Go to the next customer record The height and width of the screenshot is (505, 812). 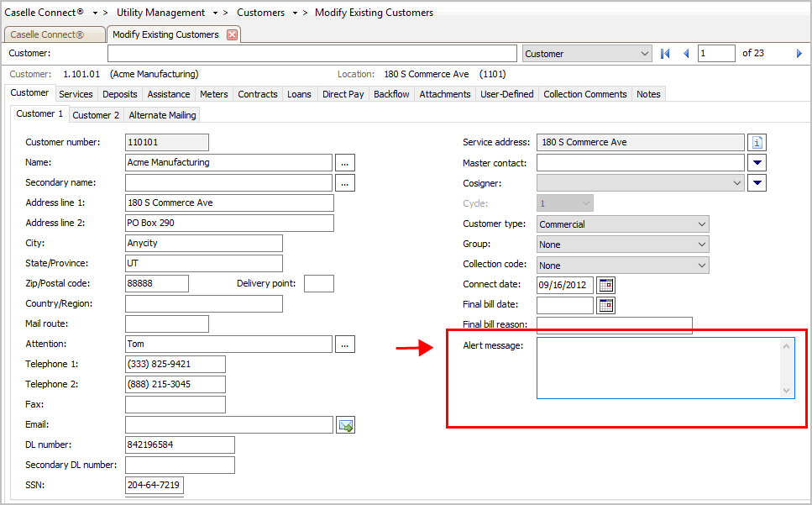coord(799,54)
